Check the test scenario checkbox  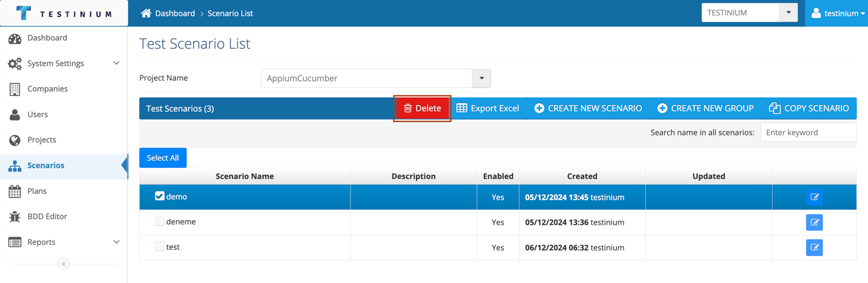click(159, 246)
